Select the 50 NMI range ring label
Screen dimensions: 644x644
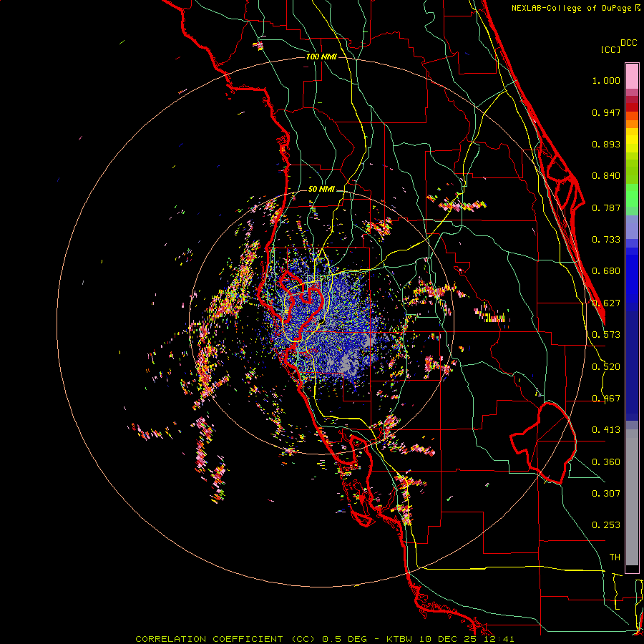tap(321, 189)
